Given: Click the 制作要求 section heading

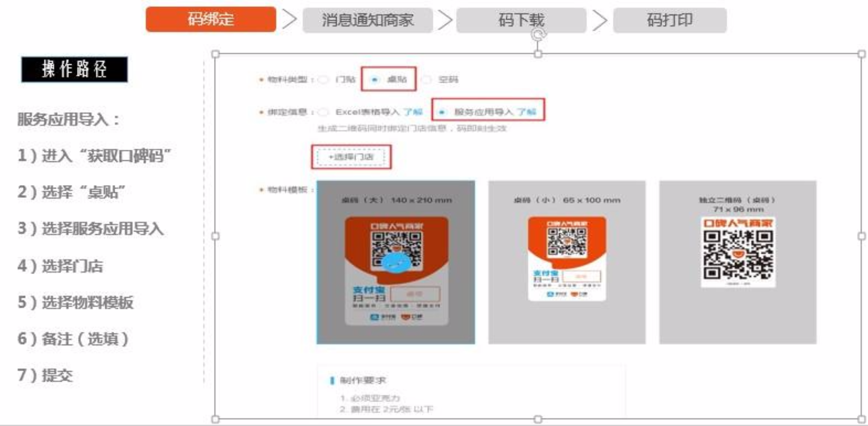Looking at the screenshot, I should coord(363,380).
